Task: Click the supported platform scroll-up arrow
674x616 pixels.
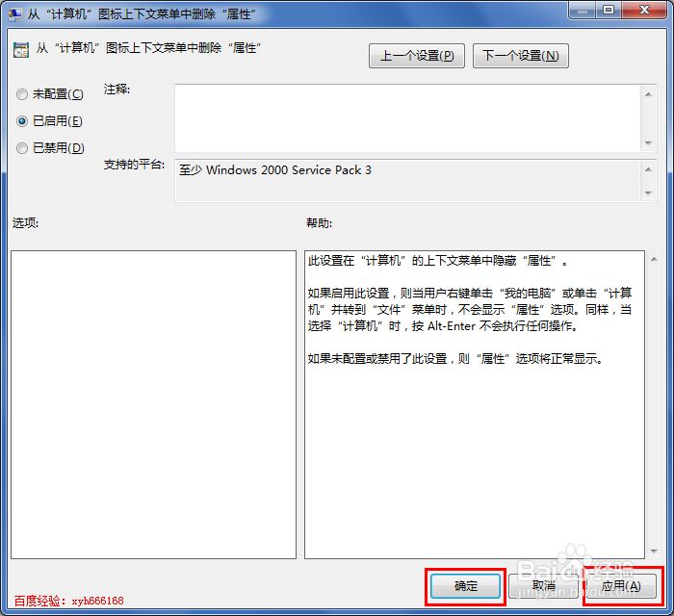Action: (648, 169)
